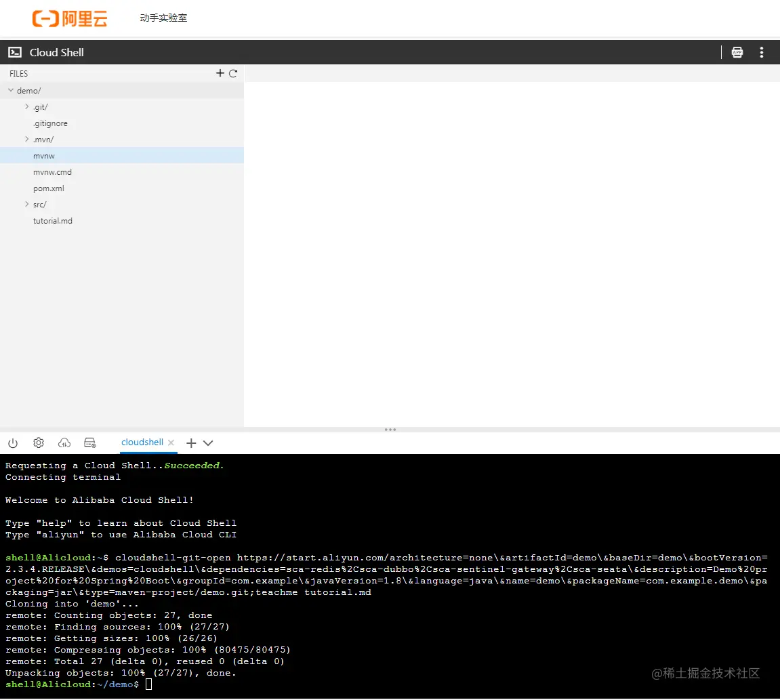Close the cloudshell tab
This screenshot has height=700, width=780.
[x=171, y=442]
